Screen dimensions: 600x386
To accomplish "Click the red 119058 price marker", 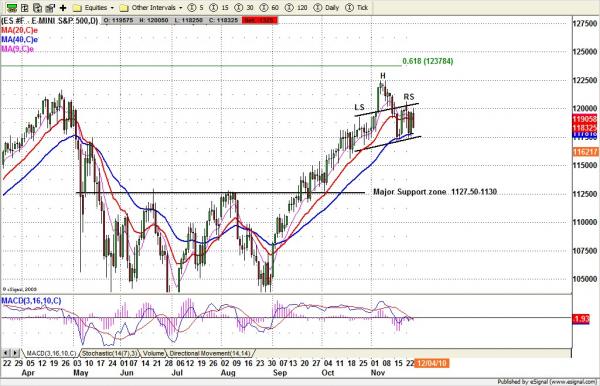I will (585, 119).
